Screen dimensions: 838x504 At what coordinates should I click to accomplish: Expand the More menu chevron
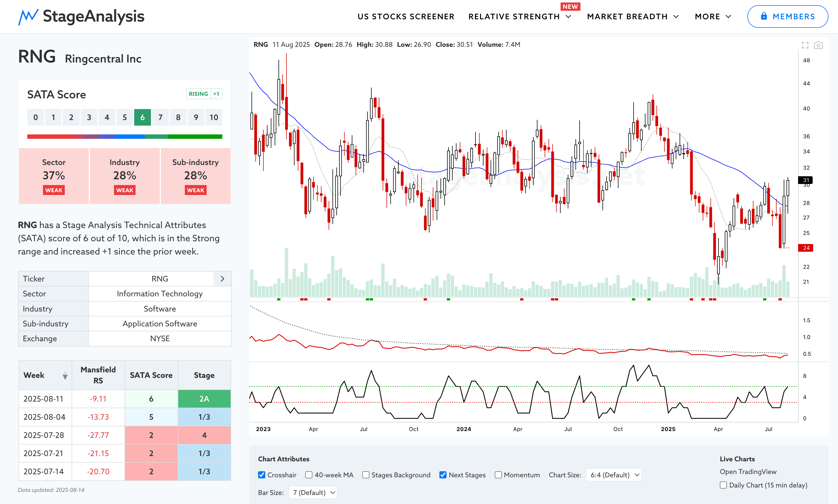(x=728, y=17)
